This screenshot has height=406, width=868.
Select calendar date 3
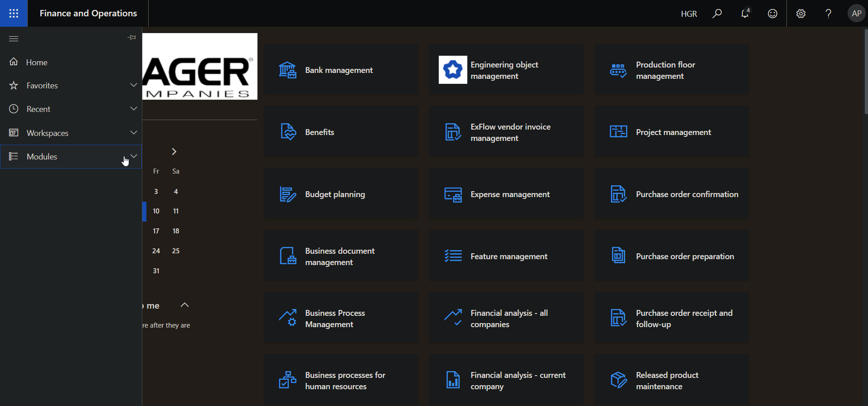(x=156, y=191)
